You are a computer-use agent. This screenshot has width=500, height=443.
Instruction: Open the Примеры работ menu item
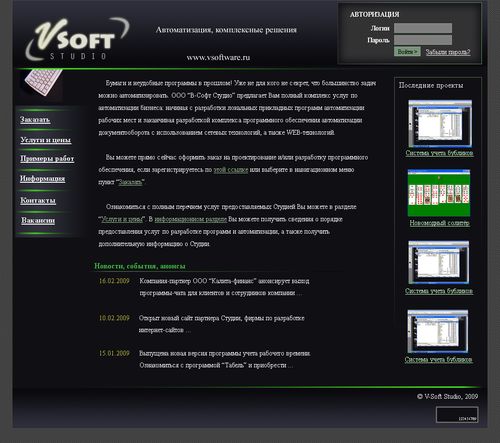click(x=47, y=159)
